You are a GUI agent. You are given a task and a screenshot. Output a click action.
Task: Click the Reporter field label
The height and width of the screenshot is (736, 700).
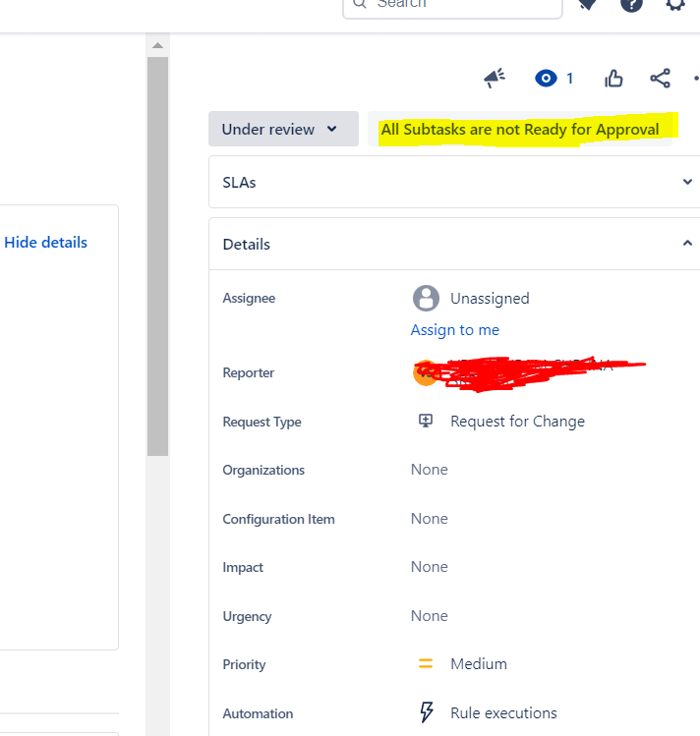pos(249,372)
